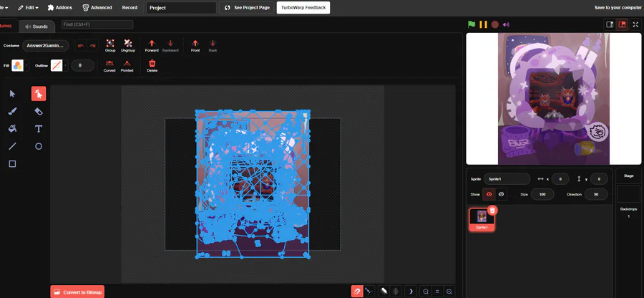The image size is (644, 298).
Task: Edit the sprite x position field
Action: [x=560, y=179]
